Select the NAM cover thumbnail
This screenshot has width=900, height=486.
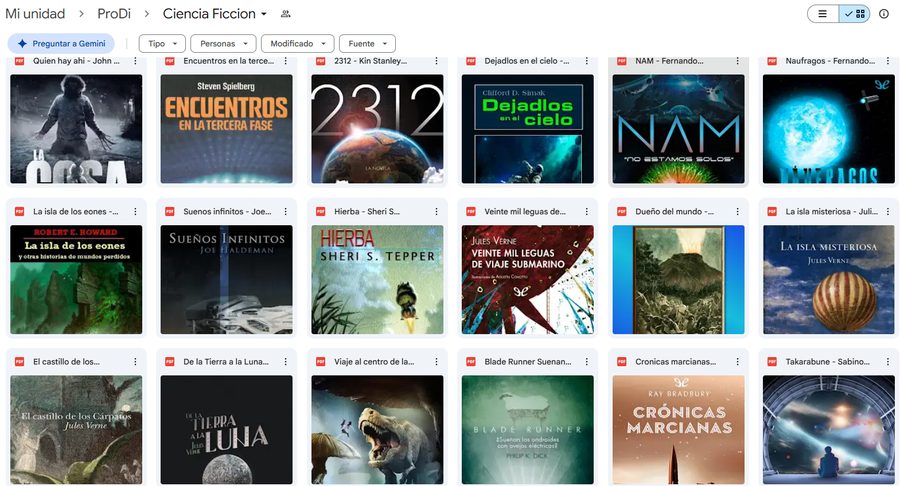pos(678,129)
